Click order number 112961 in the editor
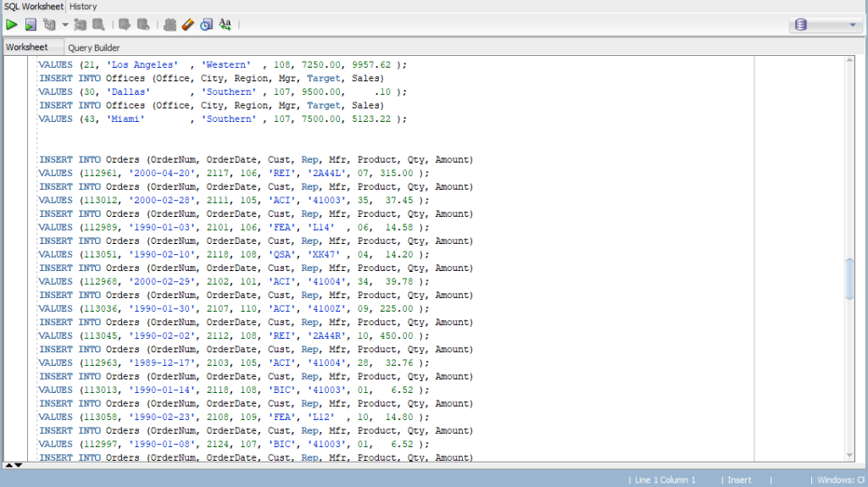The image size is (868, 487). pyautogui.click(x=100, y=174)
